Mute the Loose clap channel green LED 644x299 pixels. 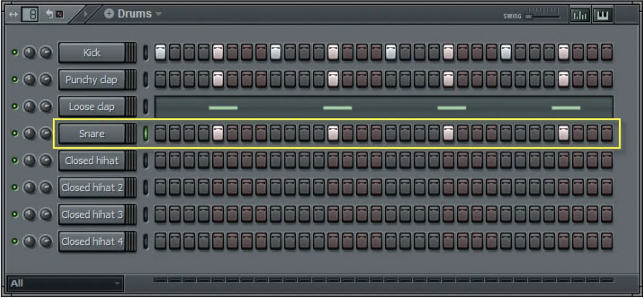[x=15, y=106]
